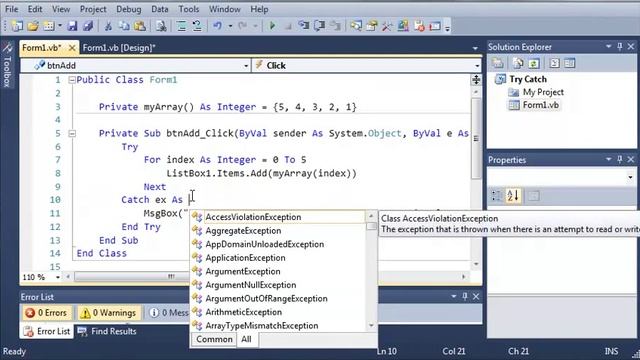Click View Designer icon in Solution Explorer

[x=570, y=63]
